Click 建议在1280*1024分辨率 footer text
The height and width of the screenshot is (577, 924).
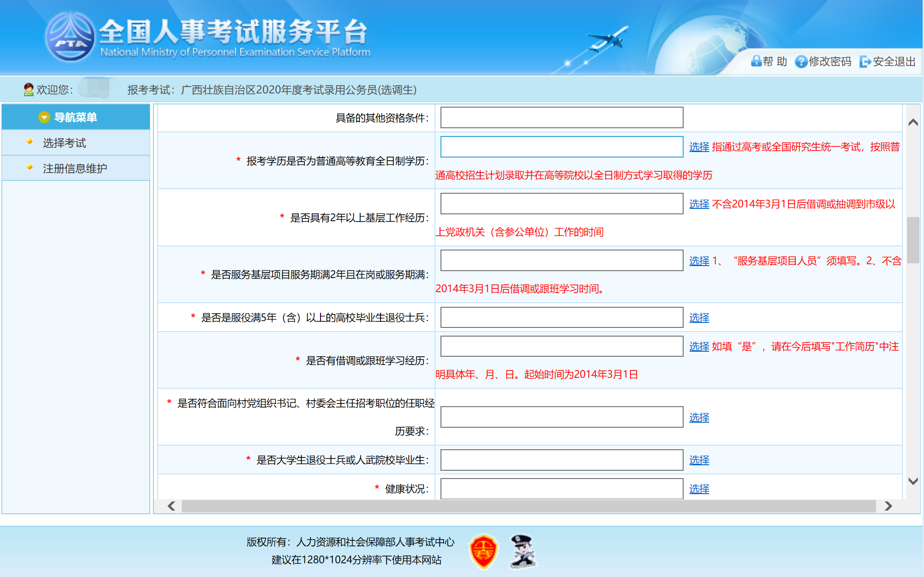pos(356,560)
